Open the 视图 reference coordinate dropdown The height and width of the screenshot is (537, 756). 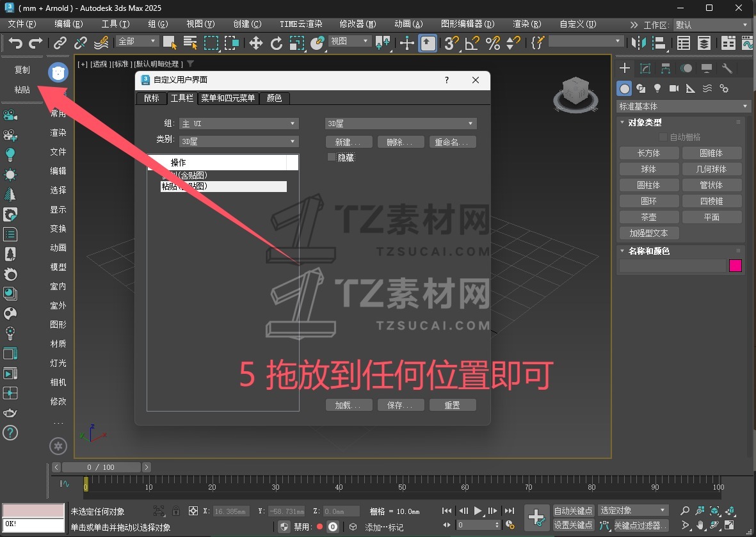[x=350, y=42]
